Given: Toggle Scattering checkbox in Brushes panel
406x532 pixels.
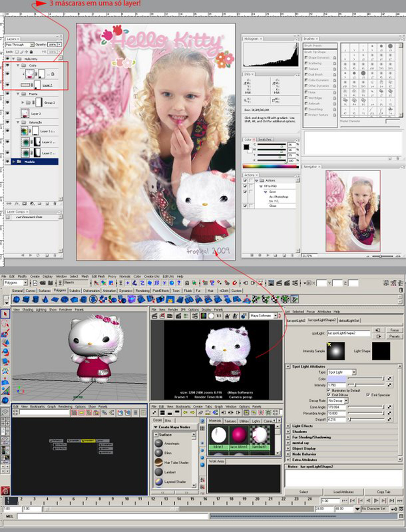Looking at the screenshot, I should click(306, 63).
